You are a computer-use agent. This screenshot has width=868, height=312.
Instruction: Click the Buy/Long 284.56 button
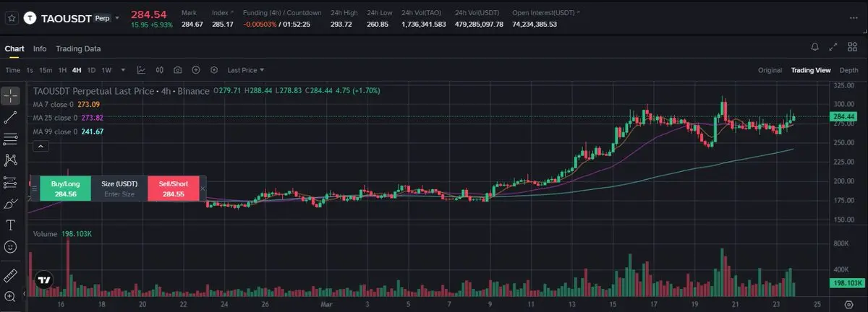pos(65,188)
